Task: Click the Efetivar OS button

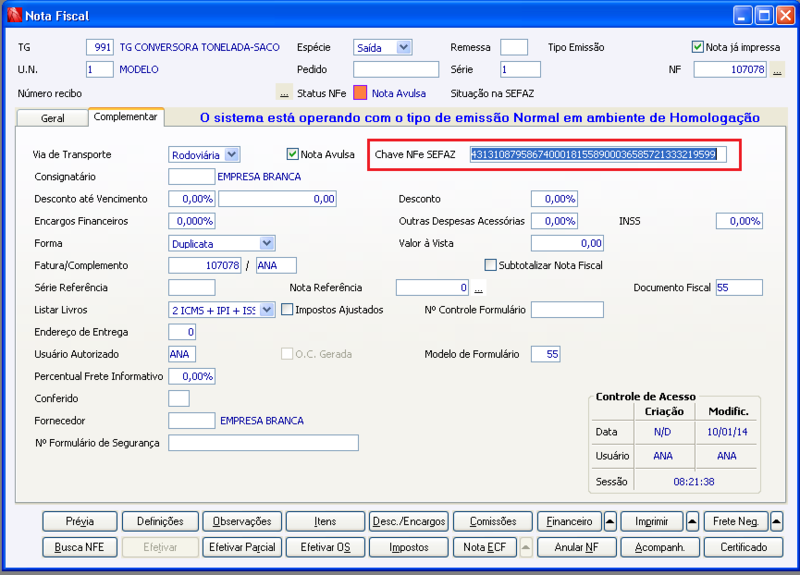Action: [x=325, y=547]
